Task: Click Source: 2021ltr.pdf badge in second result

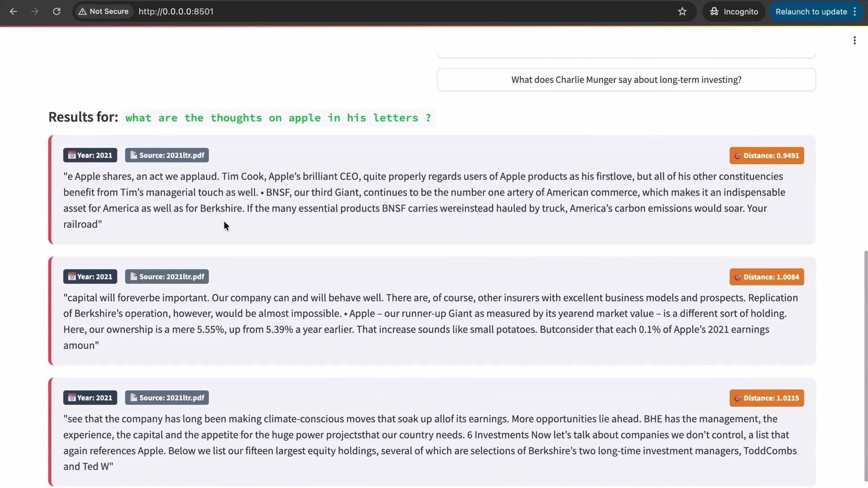Action: click(167, 277)
